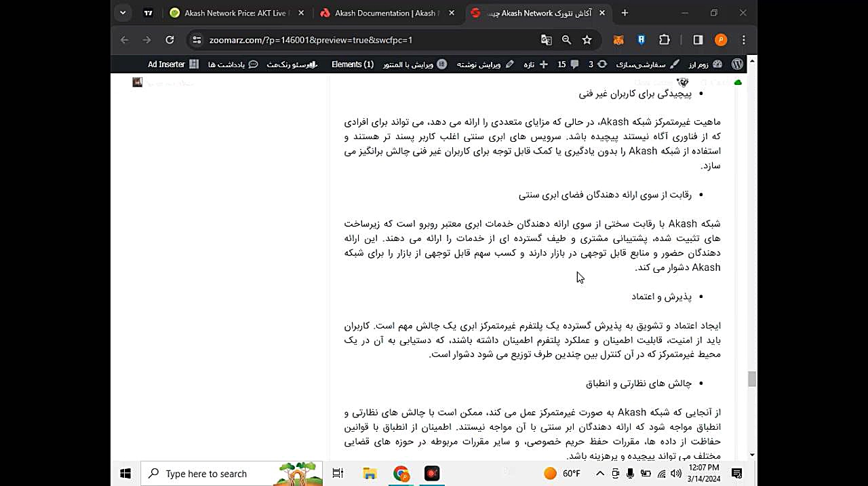Click the battery status tray icon
The width and height of the screenshot is (868, 486).
point(646,474)
